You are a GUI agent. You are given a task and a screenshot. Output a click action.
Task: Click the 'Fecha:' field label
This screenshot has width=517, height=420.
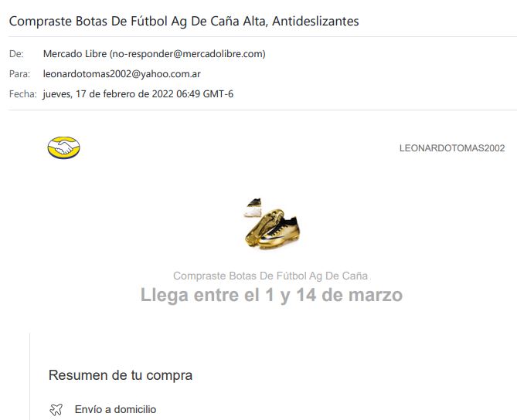22,94
